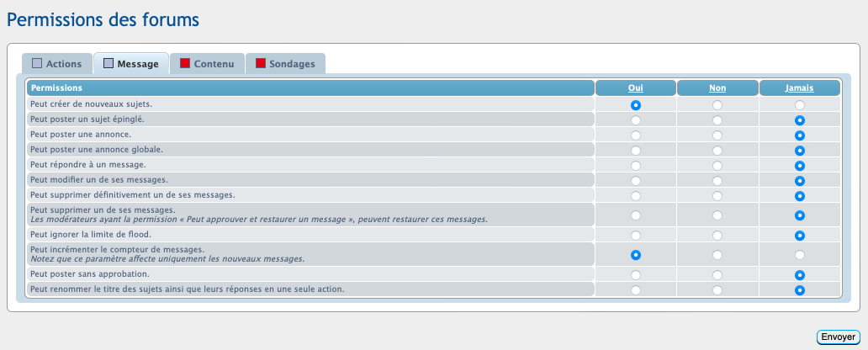The height and width of the screenshot is (350, 868).
Task: Select Oui for 'Peut répondre à un message'
Action: tap(636, 166)
